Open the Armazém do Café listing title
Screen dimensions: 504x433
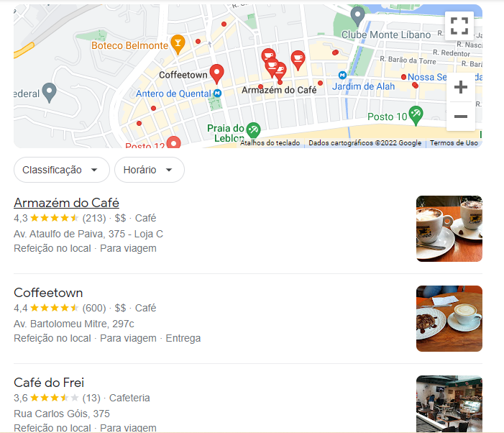(x=66, y=203)
